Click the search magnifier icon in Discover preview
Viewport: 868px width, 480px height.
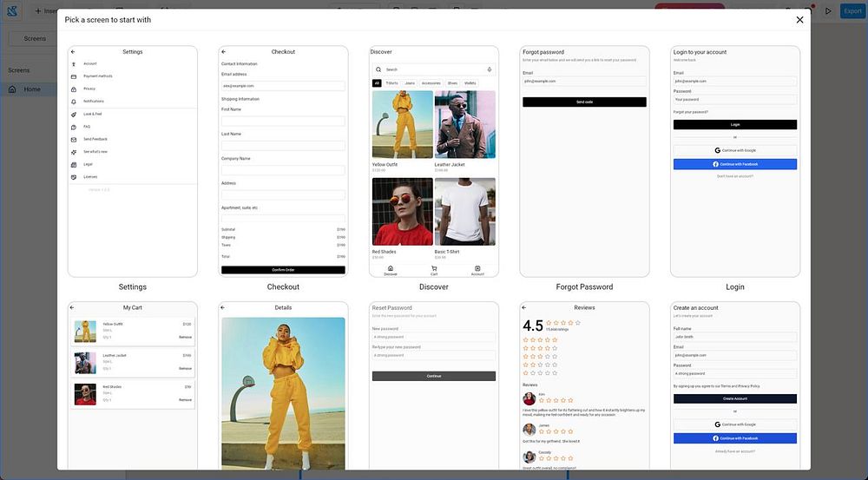coord(378,69)
